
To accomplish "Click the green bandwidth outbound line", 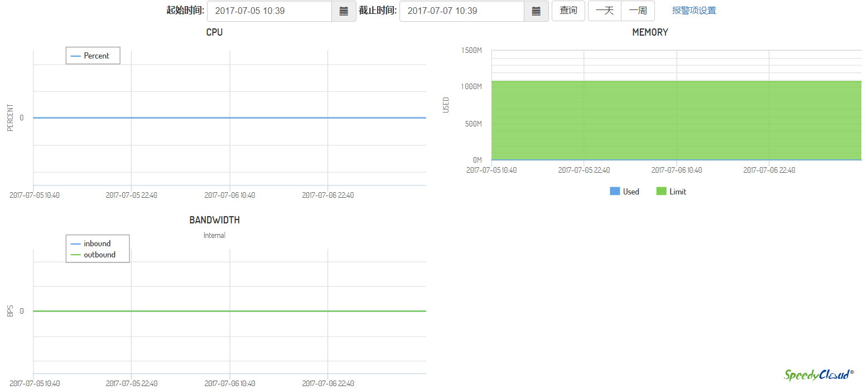I will coord(229,311).
